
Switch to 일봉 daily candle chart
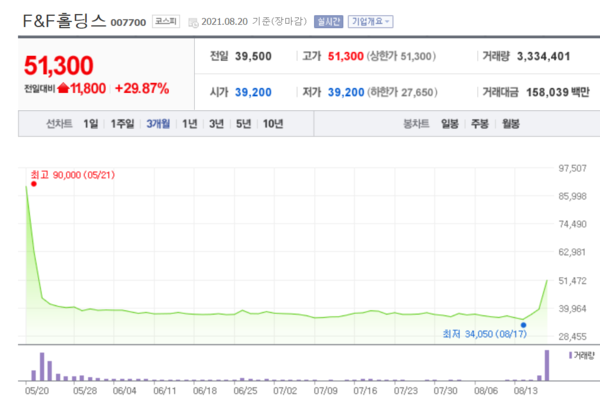pos(450,124)
